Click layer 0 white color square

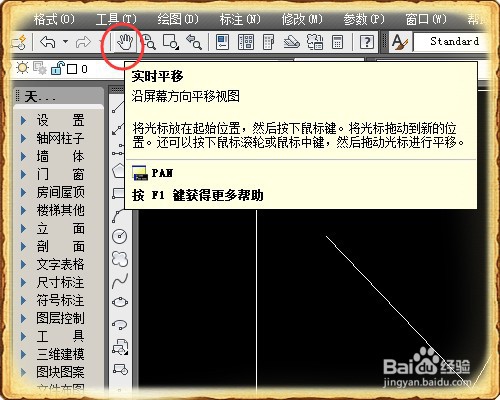72,69
